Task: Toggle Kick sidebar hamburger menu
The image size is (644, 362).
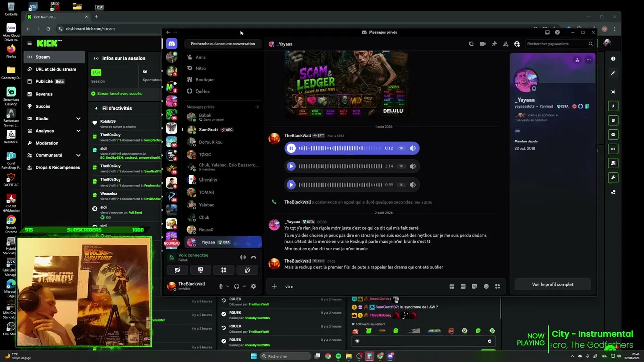Action: tap(30, 44)
